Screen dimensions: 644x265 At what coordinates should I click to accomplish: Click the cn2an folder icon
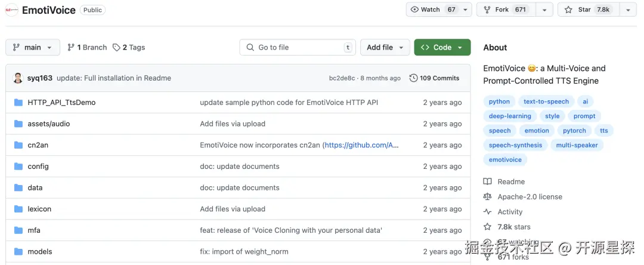coord(18,145)
